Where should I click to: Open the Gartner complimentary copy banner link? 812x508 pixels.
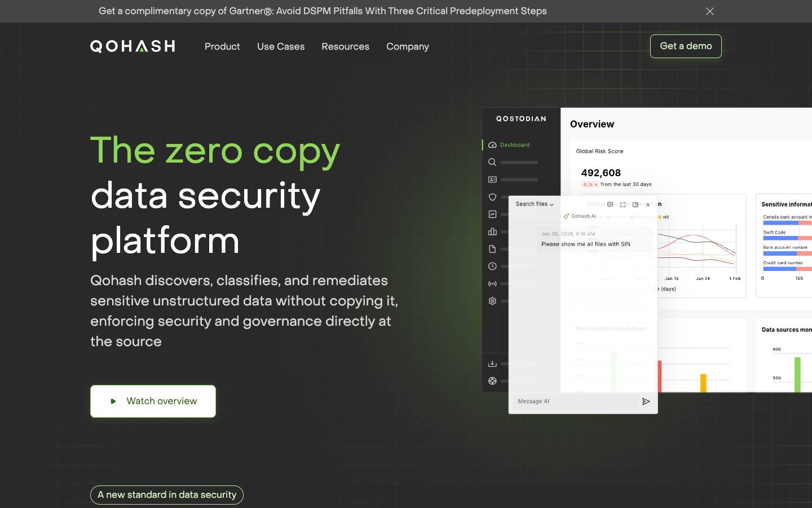pyautogui.click(x=323, y=11)
